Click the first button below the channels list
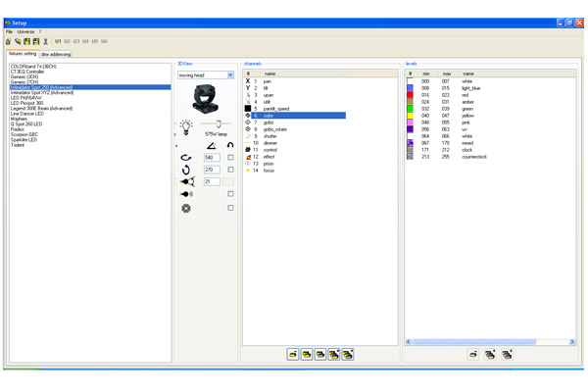The height and width of the screenshot is (392, 588). coord(292,354)
